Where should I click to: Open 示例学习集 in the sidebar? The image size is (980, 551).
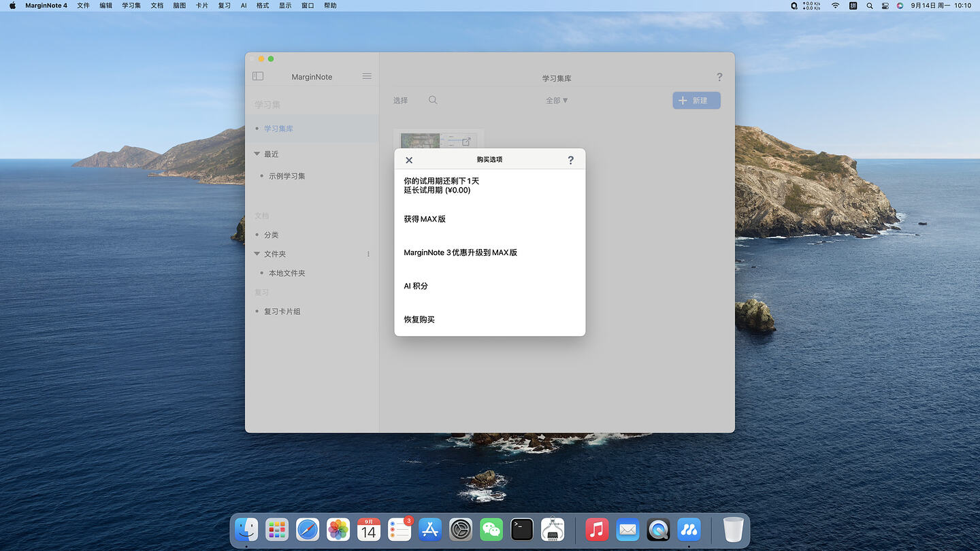(287, 176)
